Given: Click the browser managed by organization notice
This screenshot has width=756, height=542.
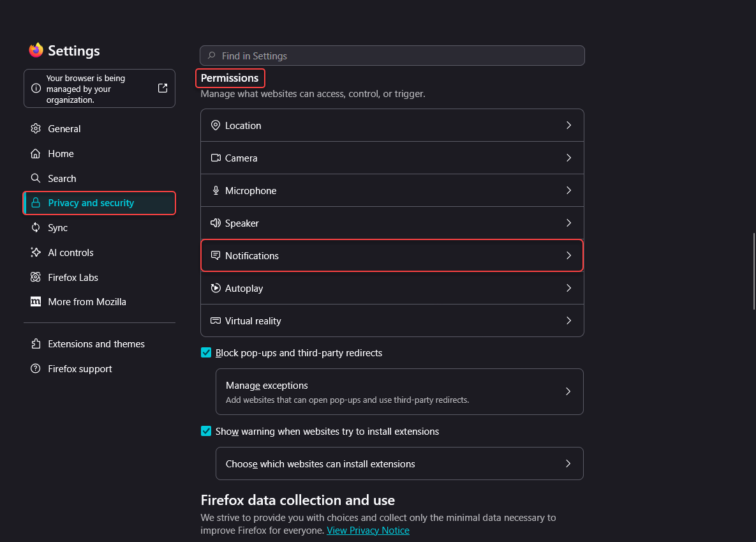Looking at the screenshot, I should click(100, 88).
